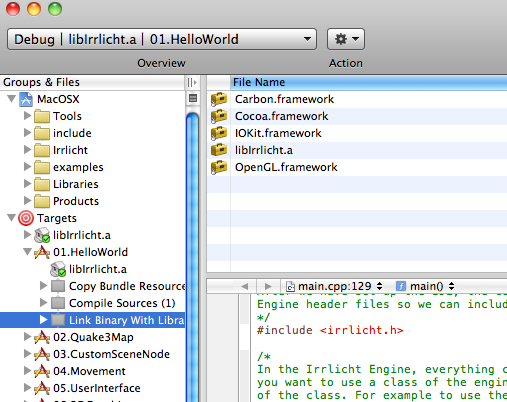The width and height of the screenshot is (507, 402).
Task: Click the Cocoa.framework toolbox icon
Action: point(219,116)
